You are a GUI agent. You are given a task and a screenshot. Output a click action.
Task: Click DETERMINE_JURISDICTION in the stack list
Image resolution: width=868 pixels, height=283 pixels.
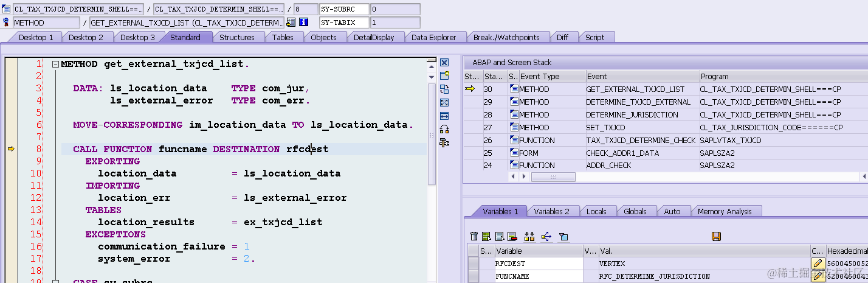[x=632, y=114]
